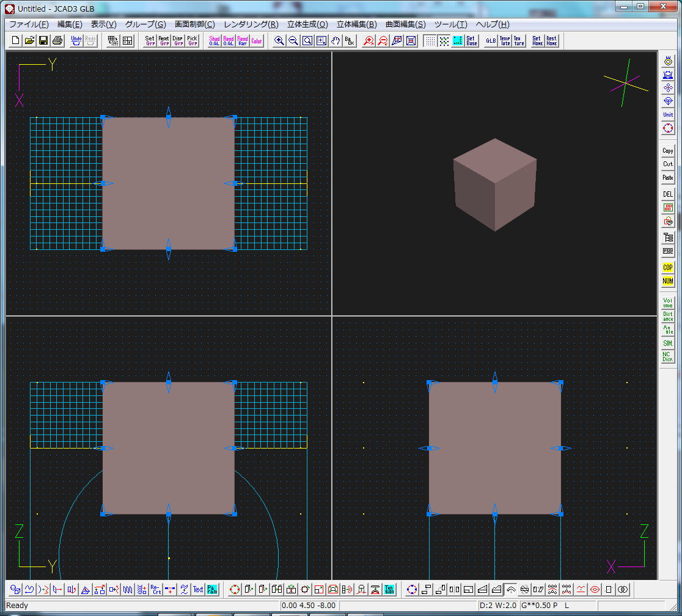
Task: Click the ring icon atop right sidebar
Action: coord(668,61)
